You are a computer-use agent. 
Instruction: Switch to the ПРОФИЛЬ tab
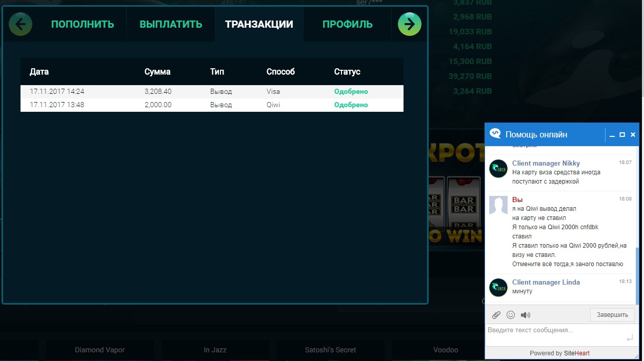(348, 24)
